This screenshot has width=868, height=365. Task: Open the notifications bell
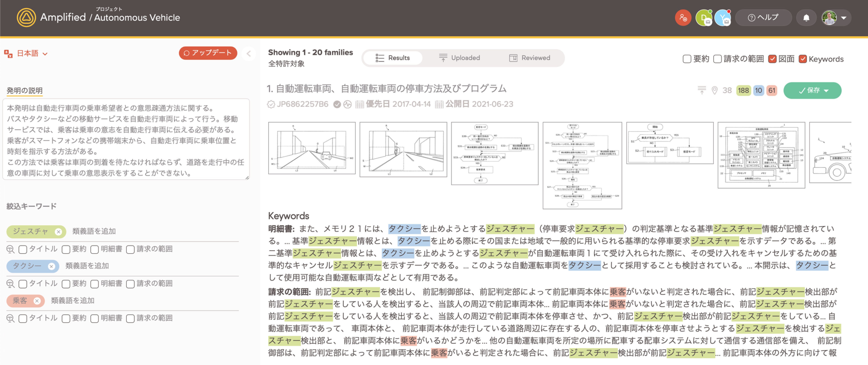pyautogui.click(x=806, y=18)
